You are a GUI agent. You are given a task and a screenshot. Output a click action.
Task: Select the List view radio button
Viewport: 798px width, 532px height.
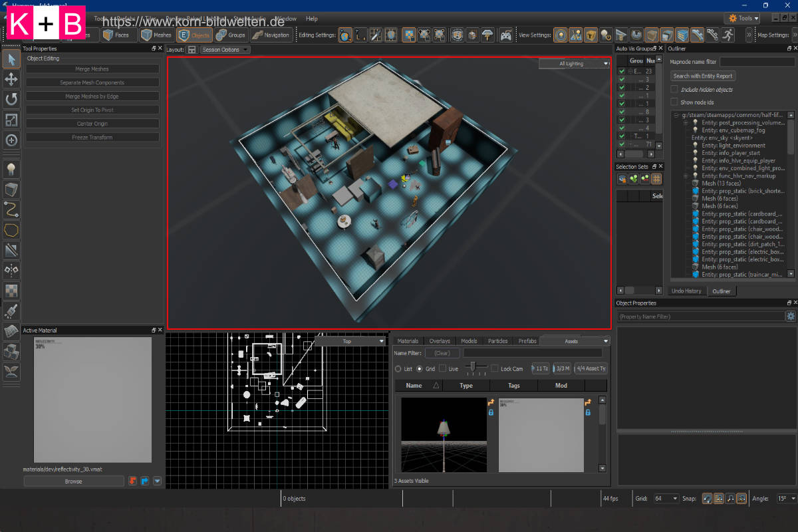point(398,368)
